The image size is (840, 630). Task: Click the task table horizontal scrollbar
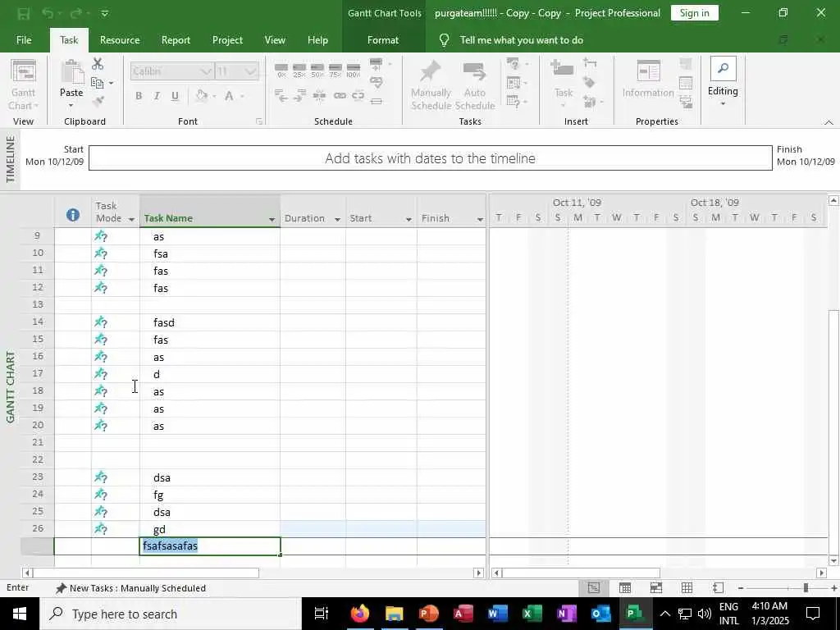pos(253,573)
